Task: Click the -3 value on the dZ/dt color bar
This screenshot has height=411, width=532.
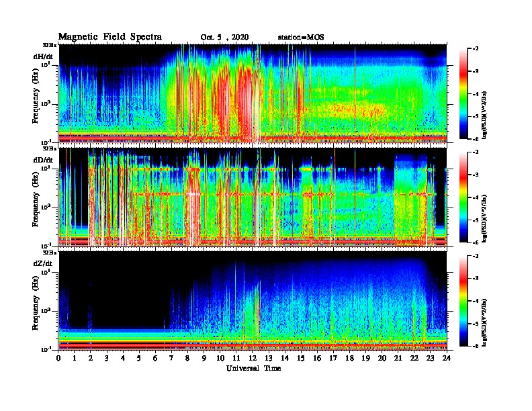Action: point(476,279)
